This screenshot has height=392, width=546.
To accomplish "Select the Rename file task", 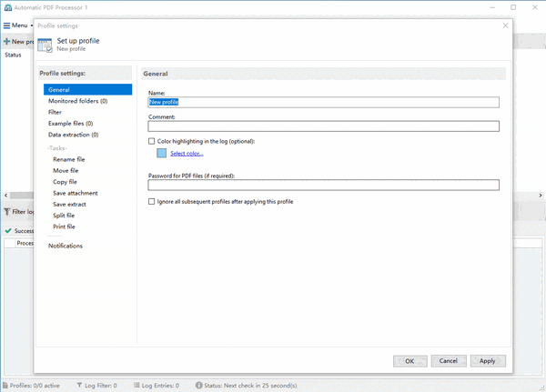I will [x=69, y=159].
